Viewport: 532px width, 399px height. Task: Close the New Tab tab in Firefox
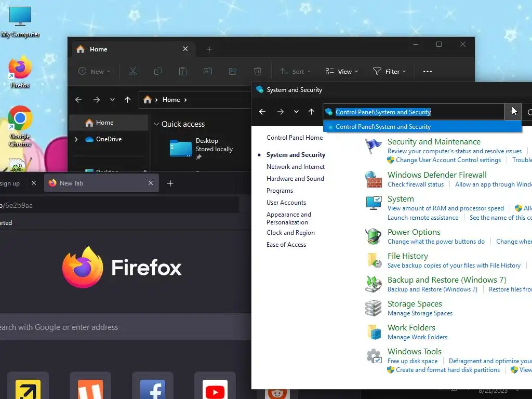(x=151, y=183)
